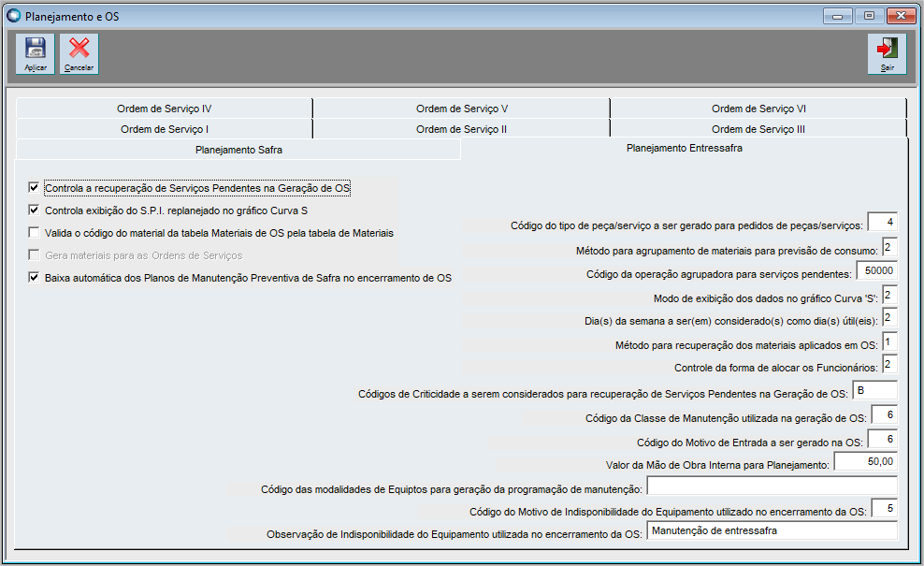The width and height of the screenshot is (924, 566).
Task: Click the Cancelar red X icon
Action: click(x=79, y=53)
